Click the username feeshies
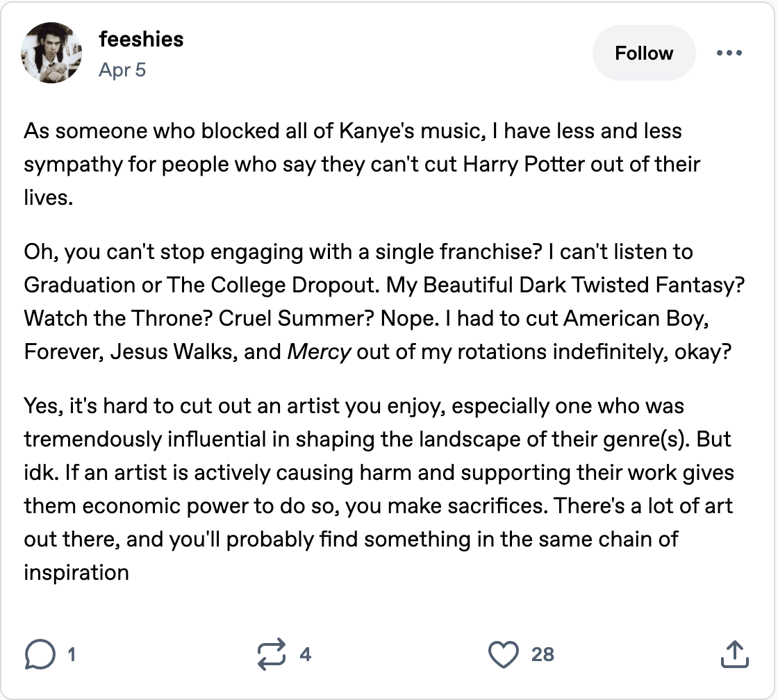This screenshot has width=778, height=700. pyautogui.click(x=141, y=39)
